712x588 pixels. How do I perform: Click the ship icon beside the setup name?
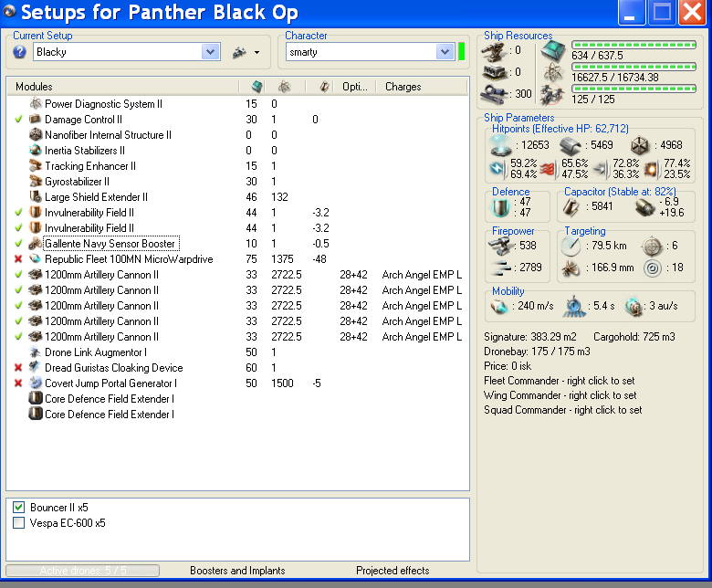(x=239, y=52)
